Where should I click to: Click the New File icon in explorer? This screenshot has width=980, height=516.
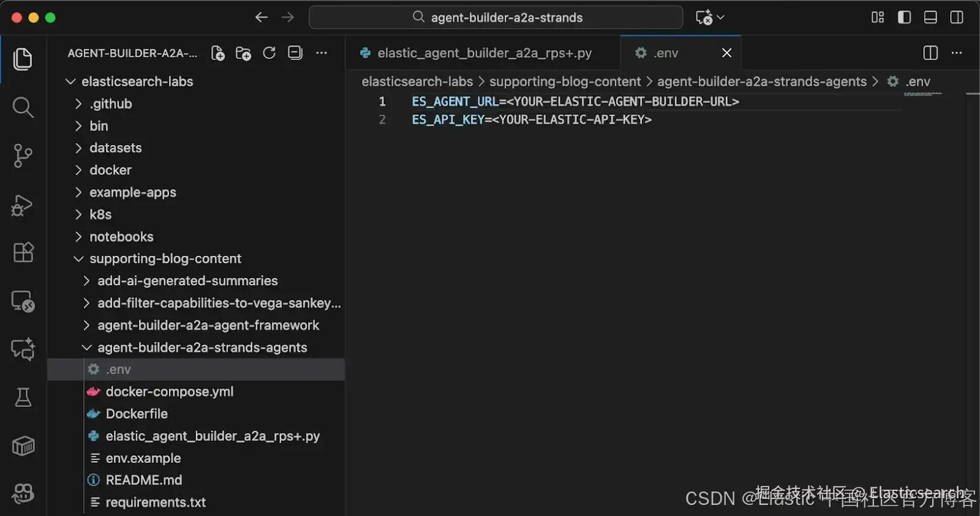217,53
